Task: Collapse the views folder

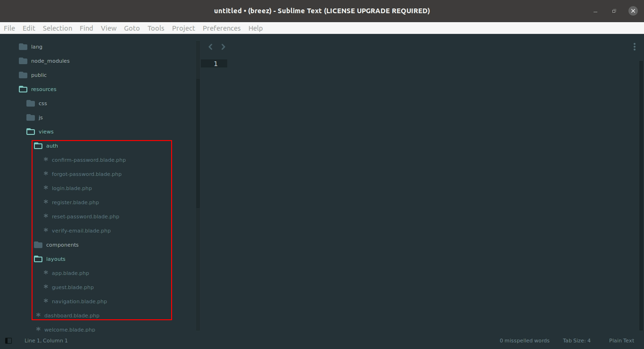Action: point(31,132)
